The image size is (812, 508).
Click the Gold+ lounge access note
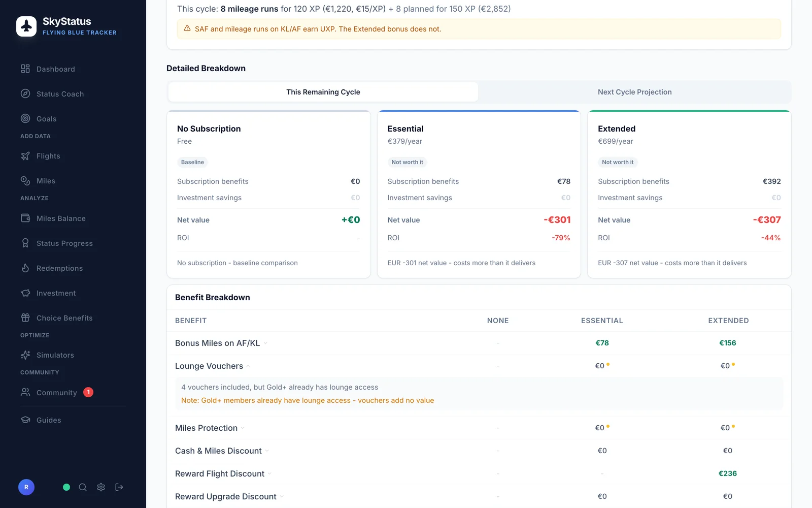coord(308,400)
